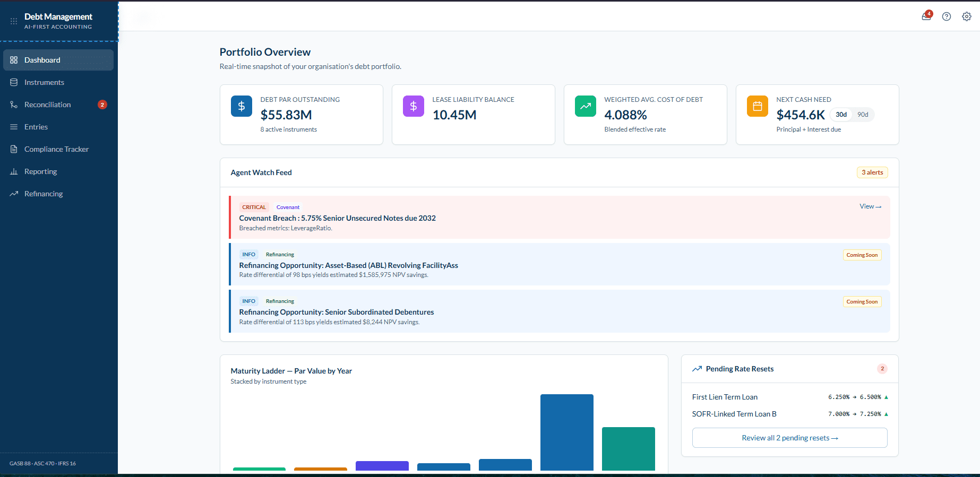This screenshot has width=980, height=477.
Task: Open the Reconciliation menu item
Action: pos(58,105)
